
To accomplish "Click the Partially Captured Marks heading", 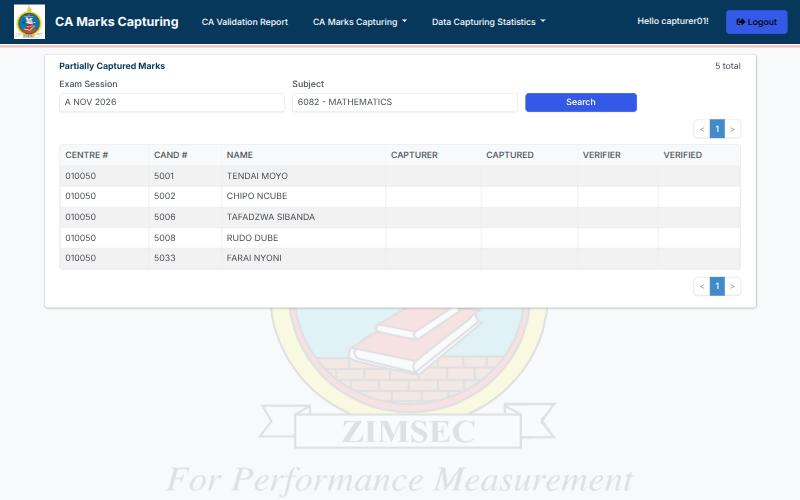I will tap(112, 66).
